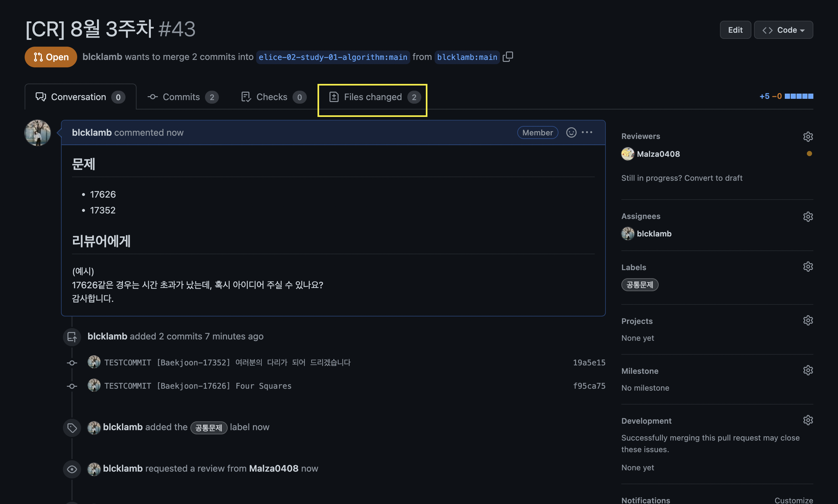Click Customize notifications link
This screenshot has width=838, height=504.
794,500
